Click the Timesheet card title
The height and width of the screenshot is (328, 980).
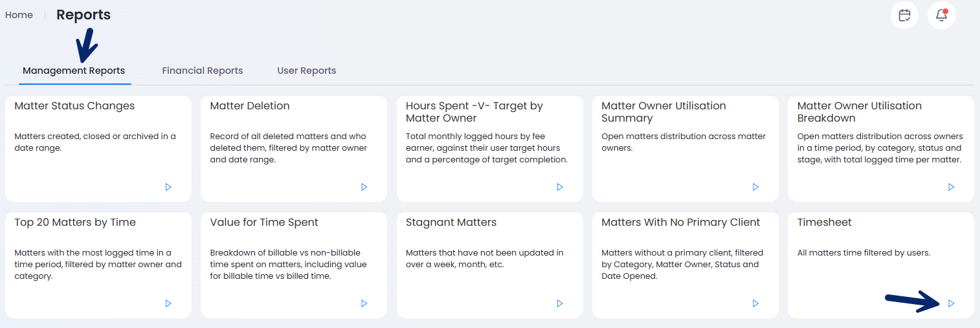[825, 223]
